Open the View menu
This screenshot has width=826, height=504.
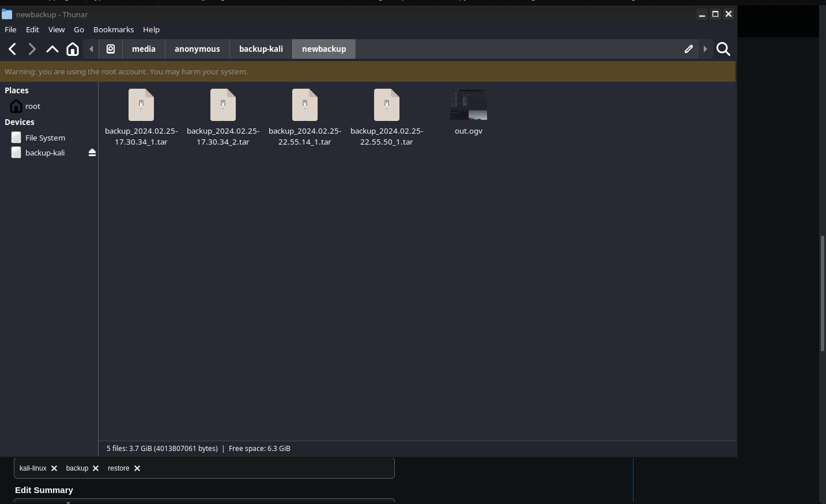click(x=56, y=29)
